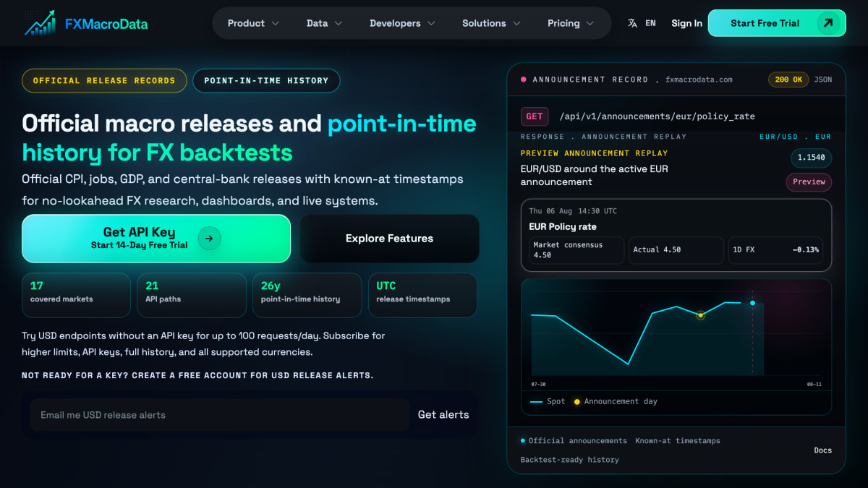868x488 pixels.
Task: Select the Official Release Records pill
Action: 104,81
